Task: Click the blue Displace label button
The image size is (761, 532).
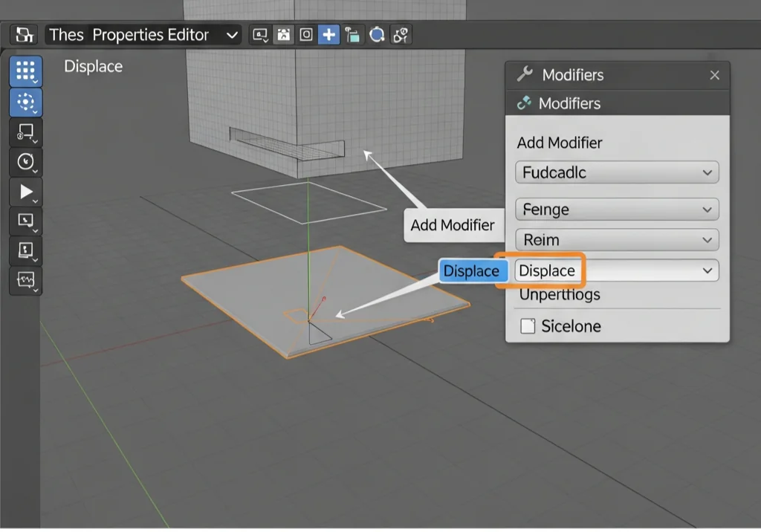Action: click(x=472, y=271)
